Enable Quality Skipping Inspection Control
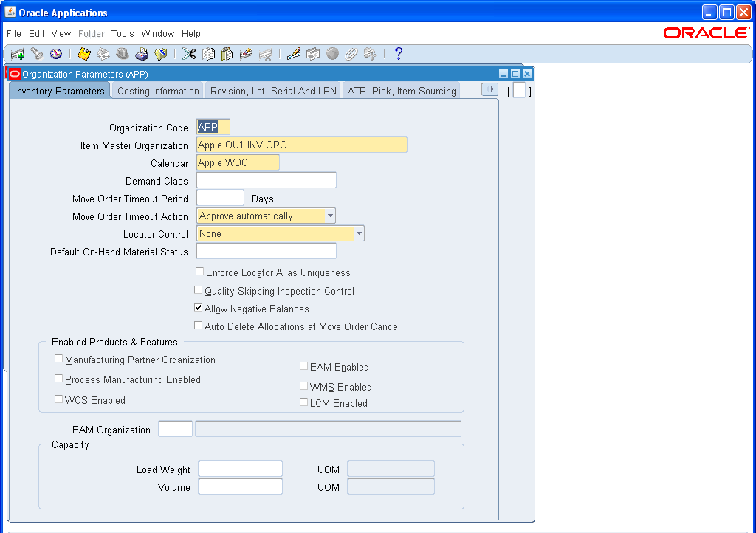Viewport: 756px width, 533px height. (x=199, y=291)
